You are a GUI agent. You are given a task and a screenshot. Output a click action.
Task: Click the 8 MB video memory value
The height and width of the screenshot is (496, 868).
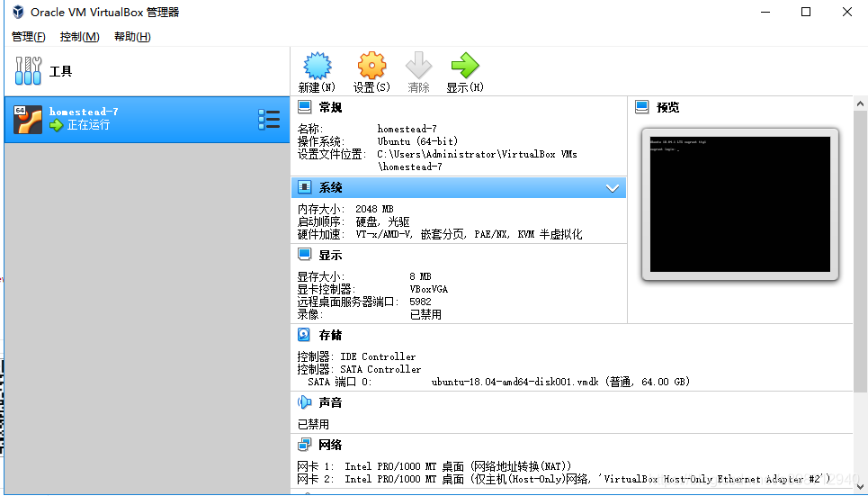420,276
